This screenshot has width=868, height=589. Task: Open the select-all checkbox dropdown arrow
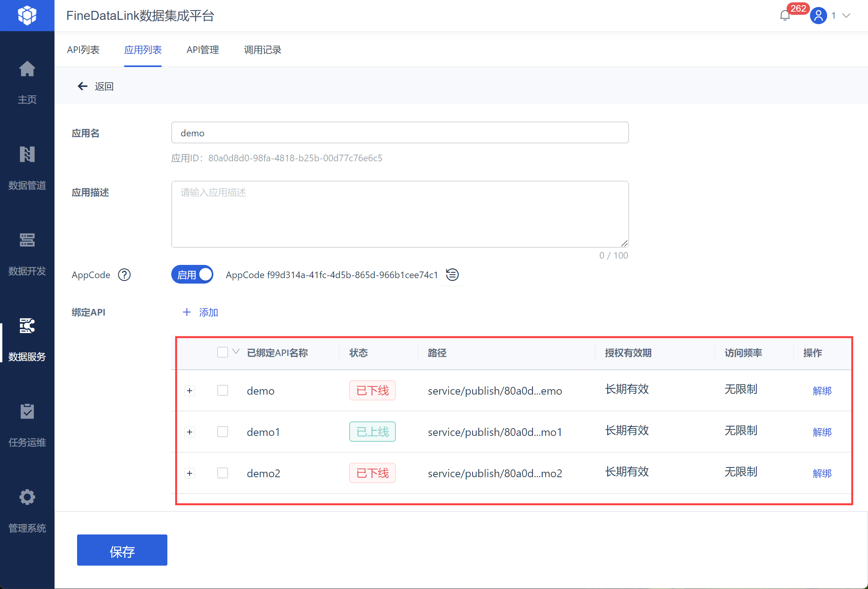235,351
